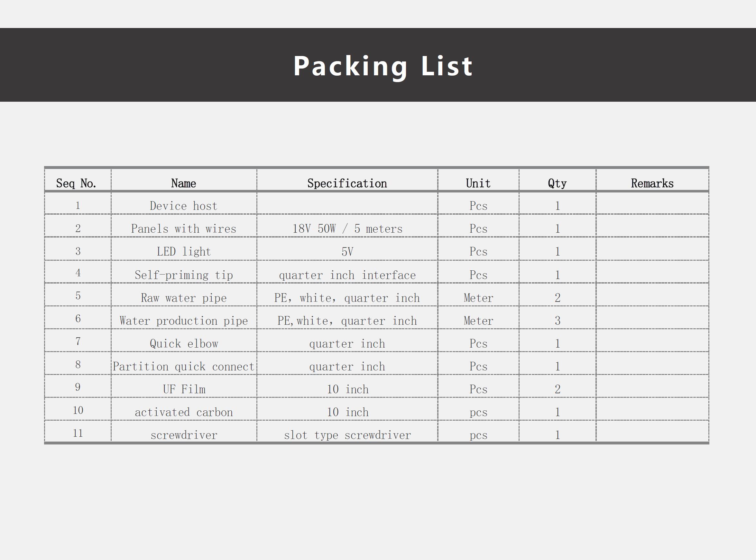Click the Panels with wires cell
756x560 pixels.
pyautogui.click(x=184, y=229)
